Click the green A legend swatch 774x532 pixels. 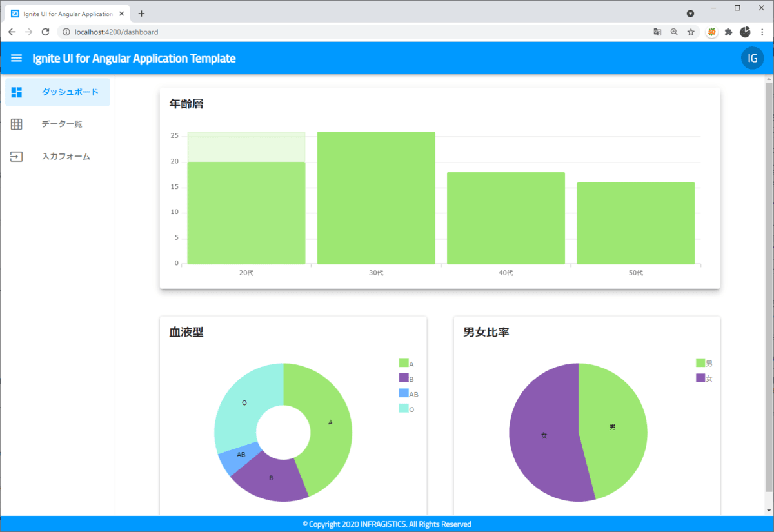point(404,363)
